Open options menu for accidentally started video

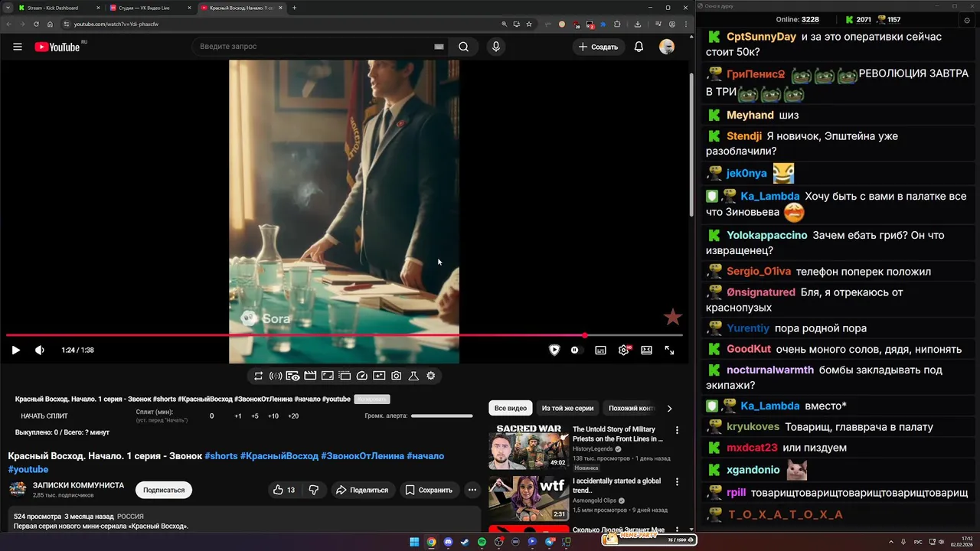677,481
